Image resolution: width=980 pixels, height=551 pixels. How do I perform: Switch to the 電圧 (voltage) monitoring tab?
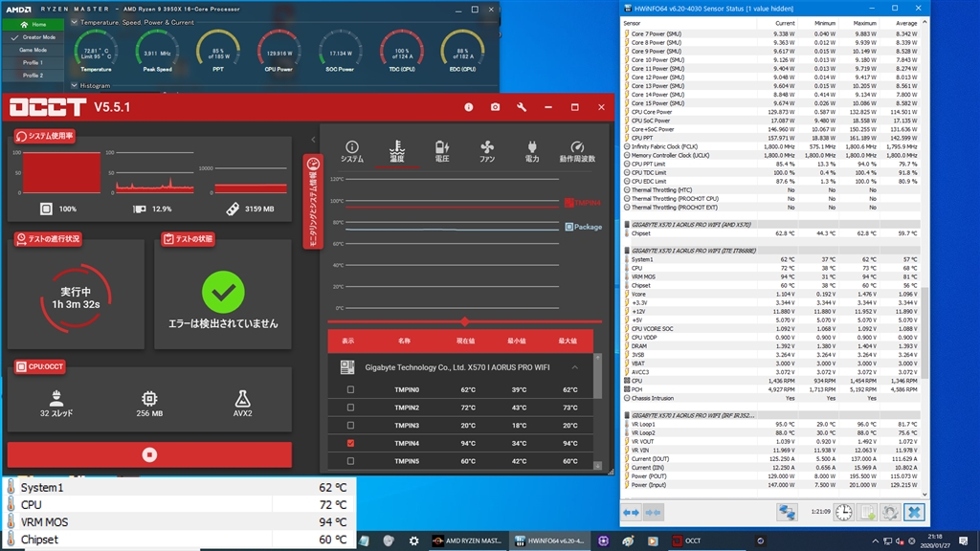pyautogui.click(x=442, y=151)
